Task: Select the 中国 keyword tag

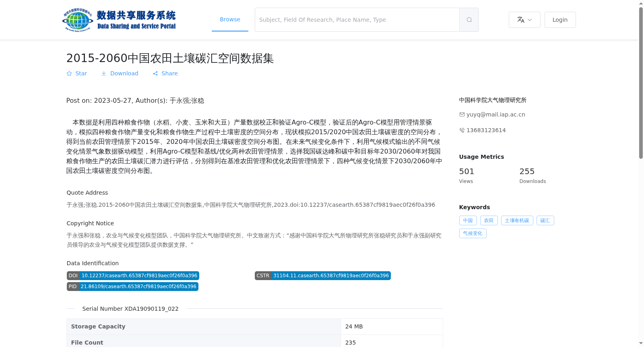Action: click(x=468, y=220)
